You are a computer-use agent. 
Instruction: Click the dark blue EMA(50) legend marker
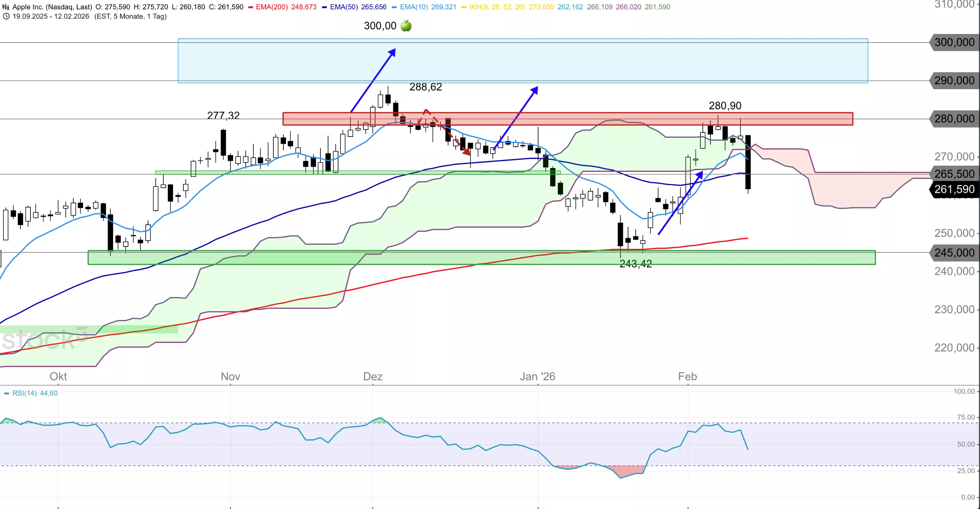324,7
